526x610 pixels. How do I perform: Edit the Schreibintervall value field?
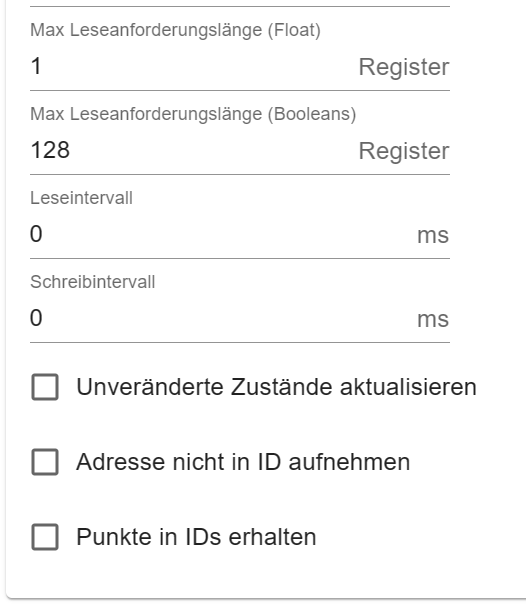pos(220,318)
